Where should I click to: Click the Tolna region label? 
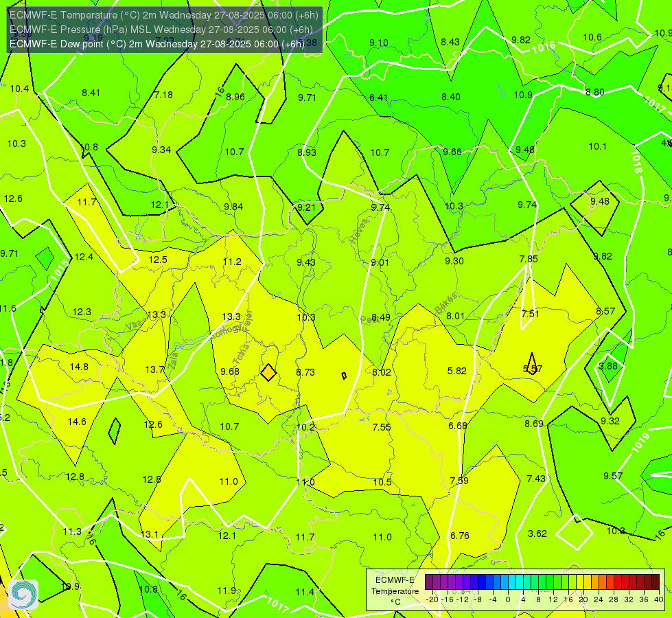pyautogui.click(x=240, y=354)
